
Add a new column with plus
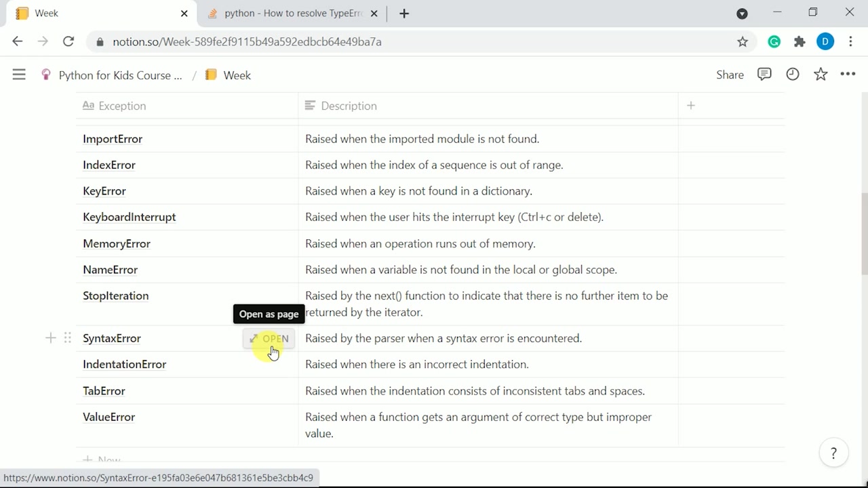pos(690,106)
